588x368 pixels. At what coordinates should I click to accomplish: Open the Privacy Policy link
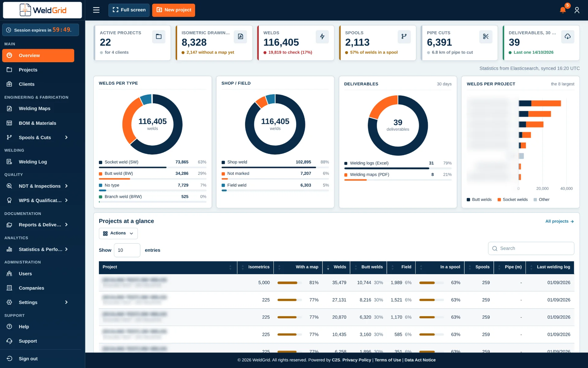[356, 360]
